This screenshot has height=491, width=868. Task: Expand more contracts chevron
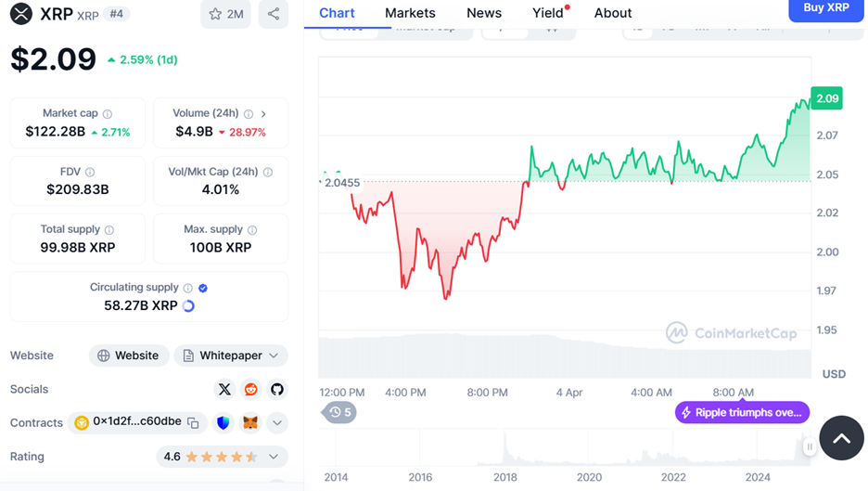277,423
